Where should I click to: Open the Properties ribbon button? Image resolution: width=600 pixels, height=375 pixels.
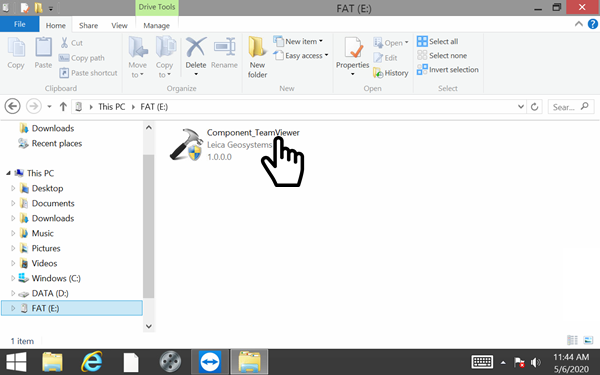tap(352, 56)
